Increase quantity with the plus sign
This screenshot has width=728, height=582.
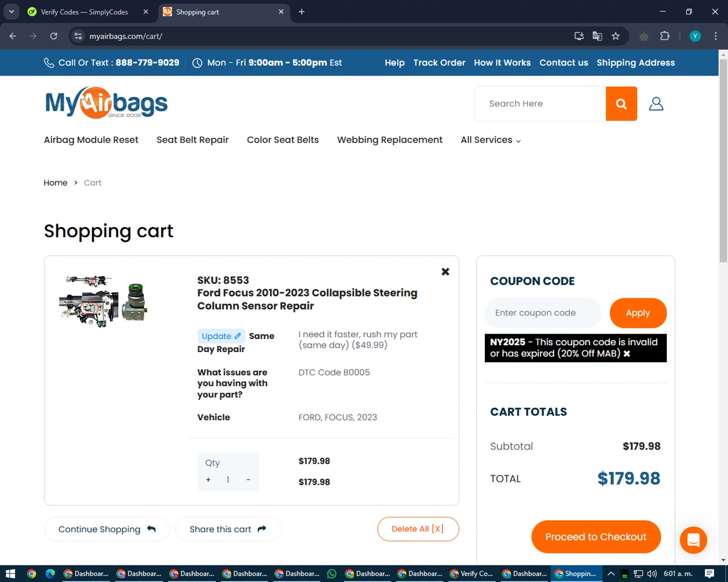click(208, 480)
